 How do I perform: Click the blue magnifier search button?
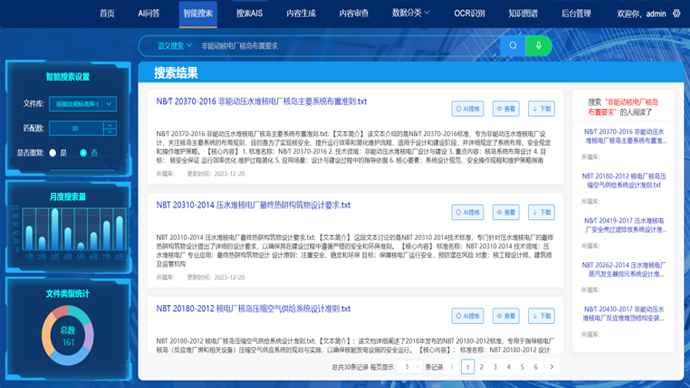point(513,46)
